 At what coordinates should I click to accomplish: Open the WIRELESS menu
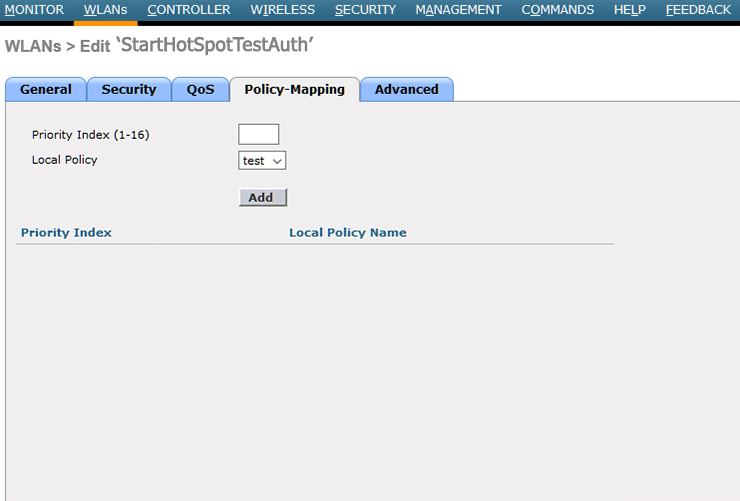[x=282, y=10]
